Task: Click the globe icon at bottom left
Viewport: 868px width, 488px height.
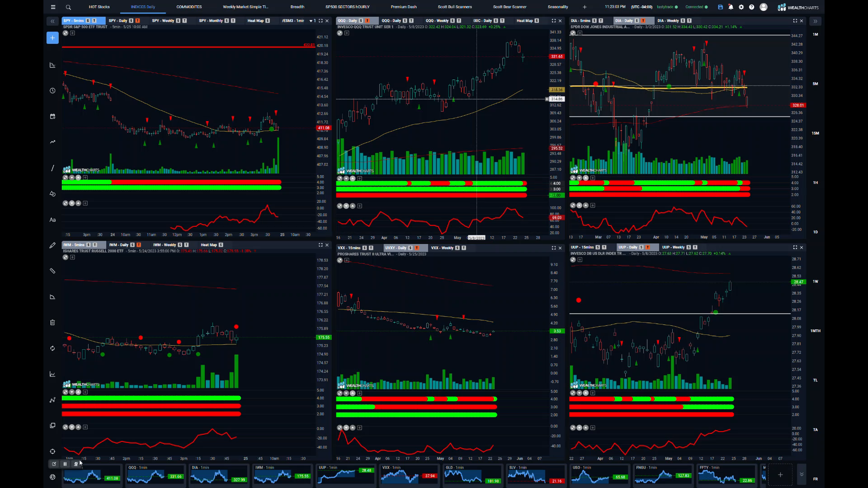Action: pyautogui.click(x=52, y=477)
